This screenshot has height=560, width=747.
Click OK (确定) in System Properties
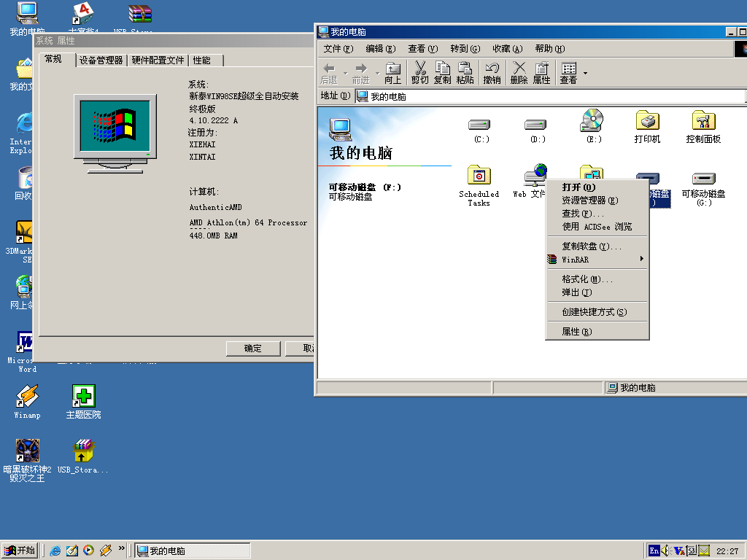coord(253,349)
